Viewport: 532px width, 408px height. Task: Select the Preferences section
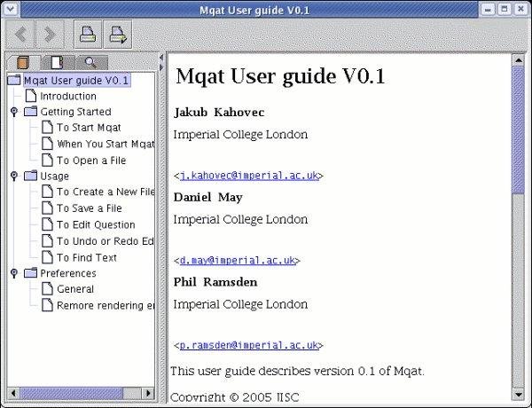point(68,273)
